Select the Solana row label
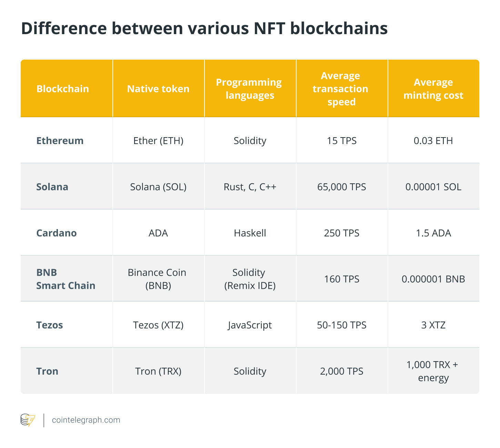The image size is (500, 448). point(52,187)
